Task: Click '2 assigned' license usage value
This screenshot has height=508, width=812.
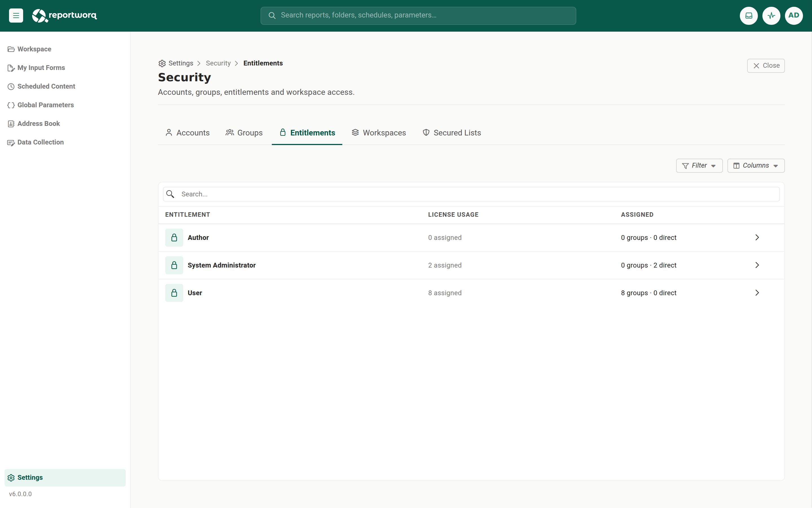Action: pos(445,265)
